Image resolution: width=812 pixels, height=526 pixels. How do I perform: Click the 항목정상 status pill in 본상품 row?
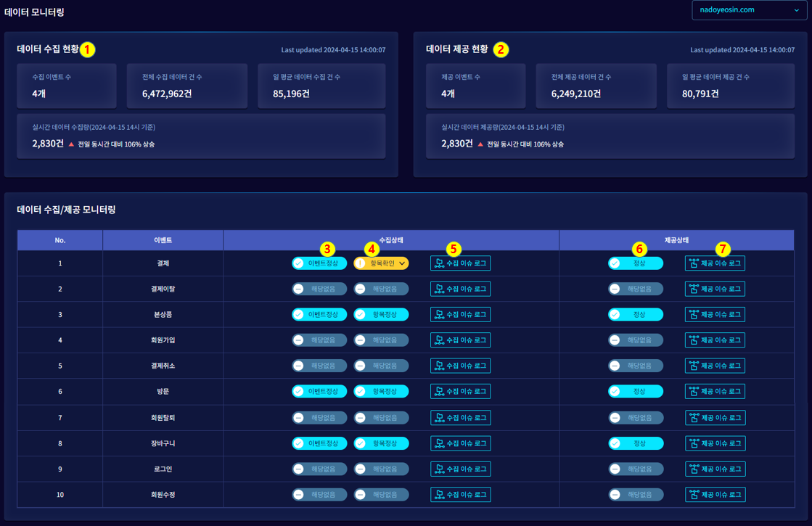(381, 315)
